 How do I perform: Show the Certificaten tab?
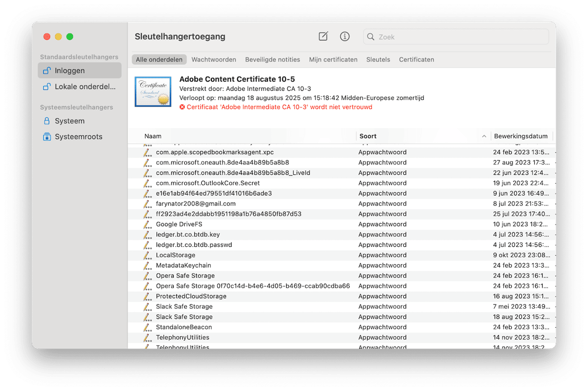coord(416,59)
